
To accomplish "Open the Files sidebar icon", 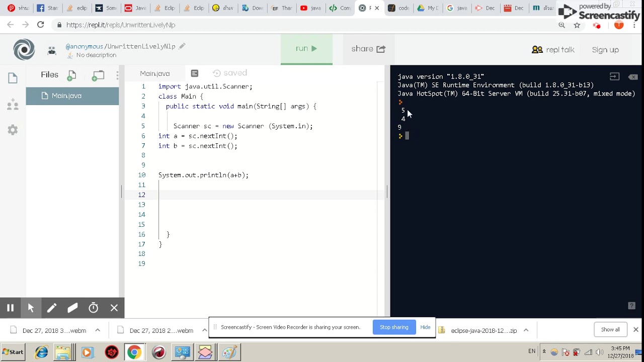I will (13, 78).
